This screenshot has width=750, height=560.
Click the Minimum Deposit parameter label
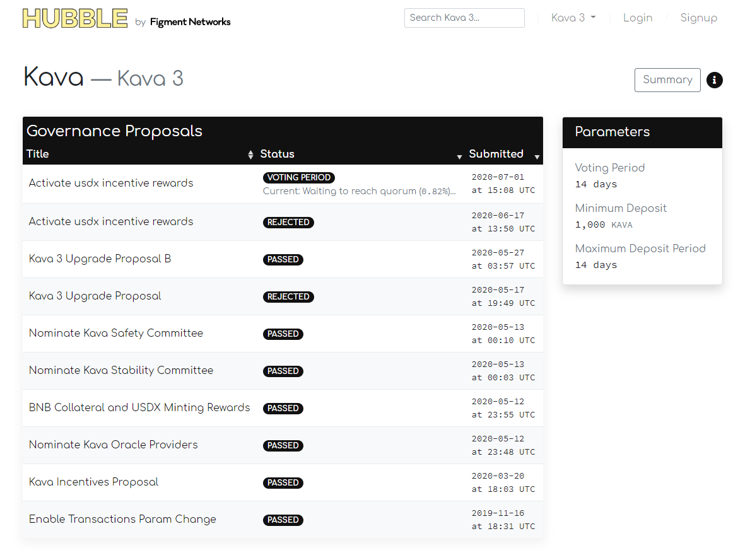621,208
